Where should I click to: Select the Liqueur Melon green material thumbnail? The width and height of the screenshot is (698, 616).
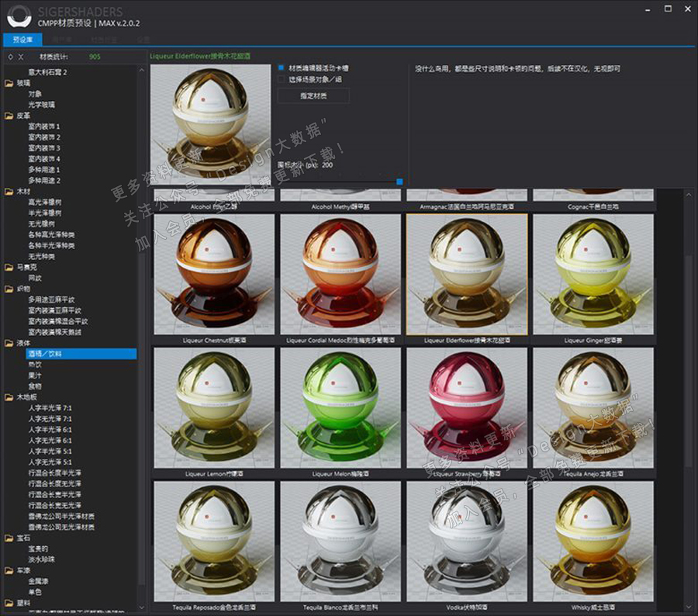(x=340, y=408)
